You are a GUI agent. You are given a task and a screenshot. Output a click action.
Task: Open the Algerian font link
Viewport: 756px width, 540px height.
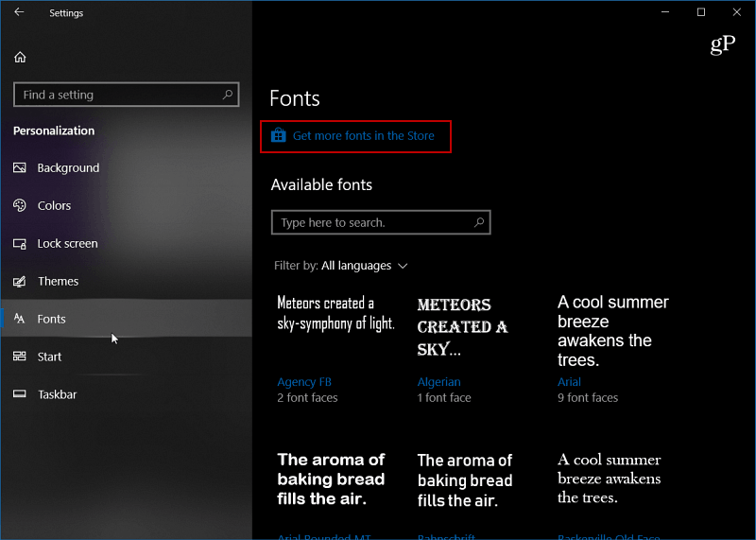pos(438,382)
